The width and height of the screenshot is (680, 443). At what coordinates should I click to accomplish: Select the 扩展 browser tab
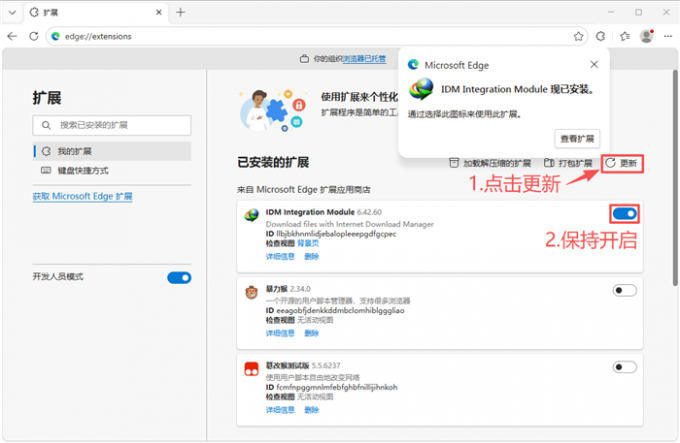96,13
